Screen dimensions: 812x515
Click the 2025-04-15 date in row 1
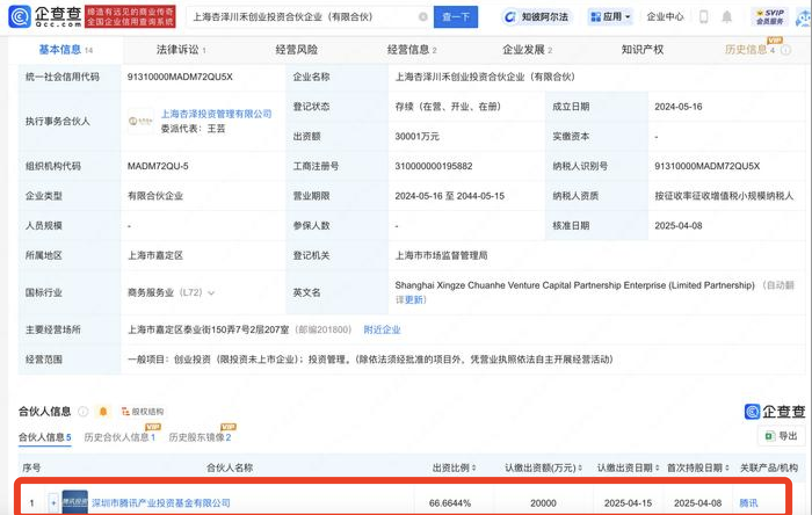tap(628, 503)
